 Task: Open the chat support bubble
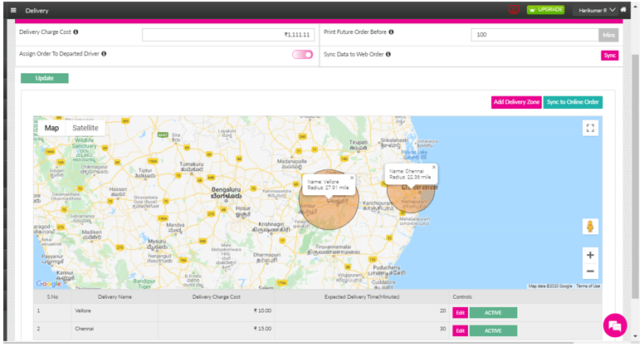(x=615, y=325)
